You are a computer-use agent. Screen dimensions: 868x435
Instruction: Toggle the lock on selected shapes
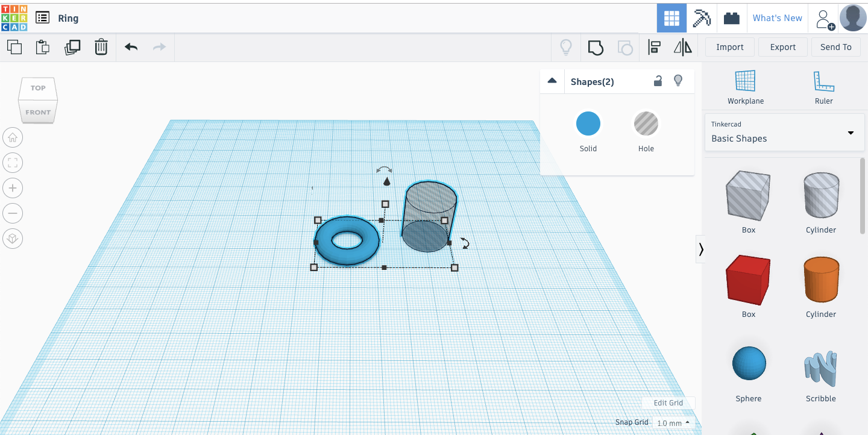click(x=658, y=80)
